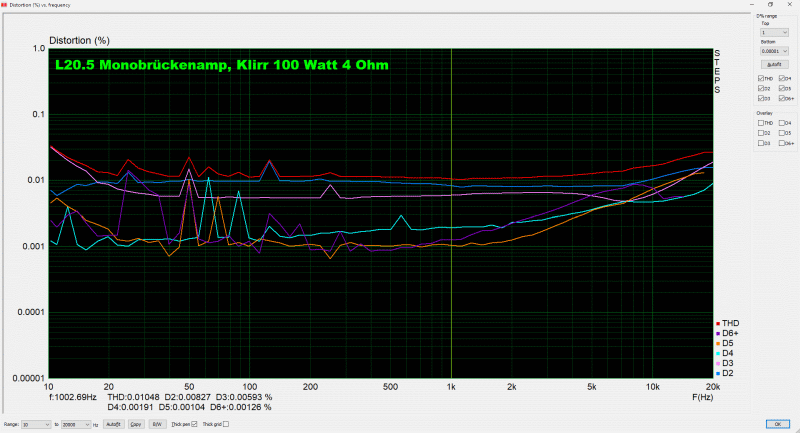Viewport: 800px width, 433px height.
Task: Open the Top distortion range dropdown
Action: pyautogui.click(x=775, y=32)
